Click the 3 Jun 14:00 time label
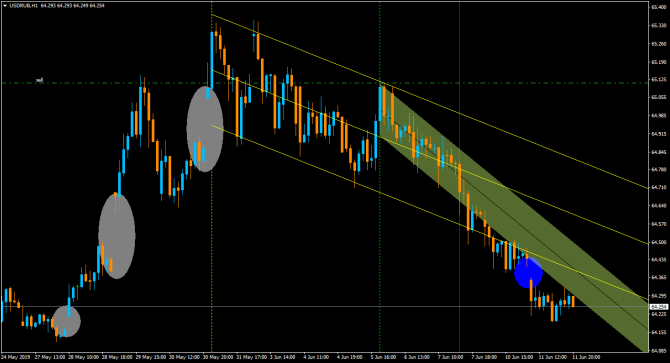Screen dimensions: 670x363 [282, 357]
